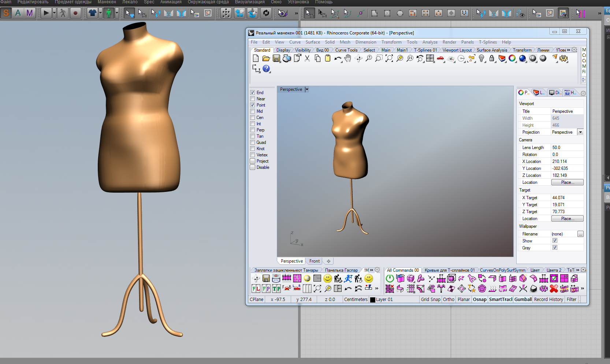Click the Undo arrow icon
This screenshot has width=610, height=364.
338,59
